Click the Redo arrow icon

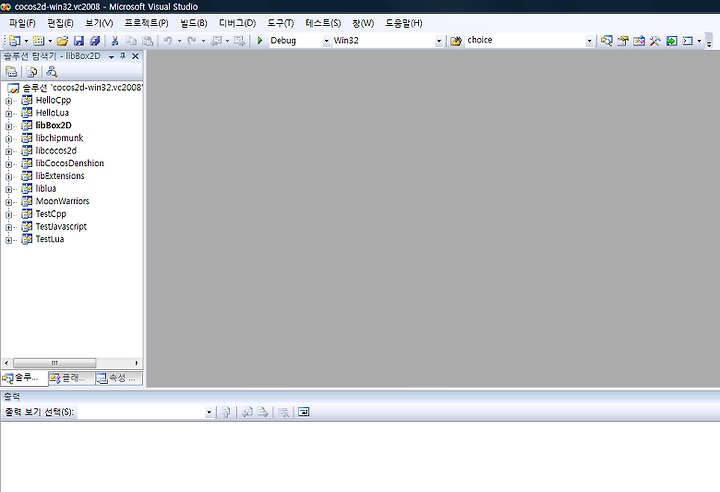click(192, 41)
